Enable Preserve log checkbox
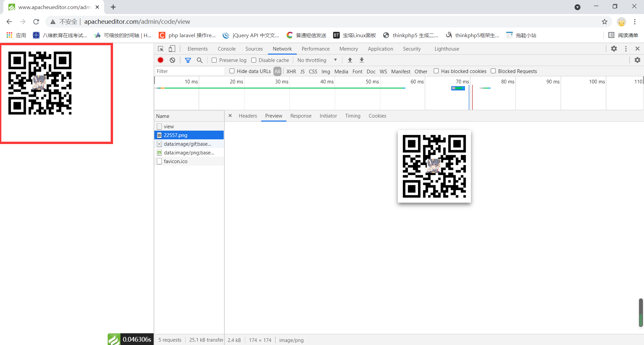 (x=214, y=60)
